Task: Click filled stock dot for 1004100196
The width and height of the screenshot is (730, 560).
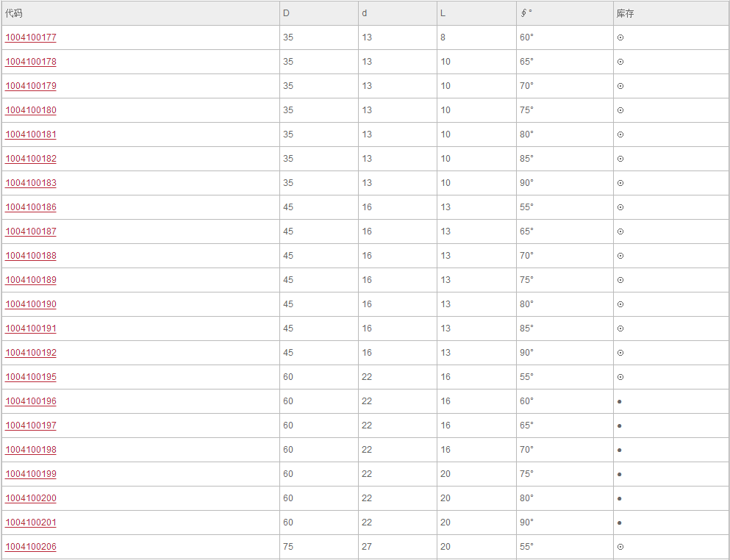Action: (x=619, y=401)
